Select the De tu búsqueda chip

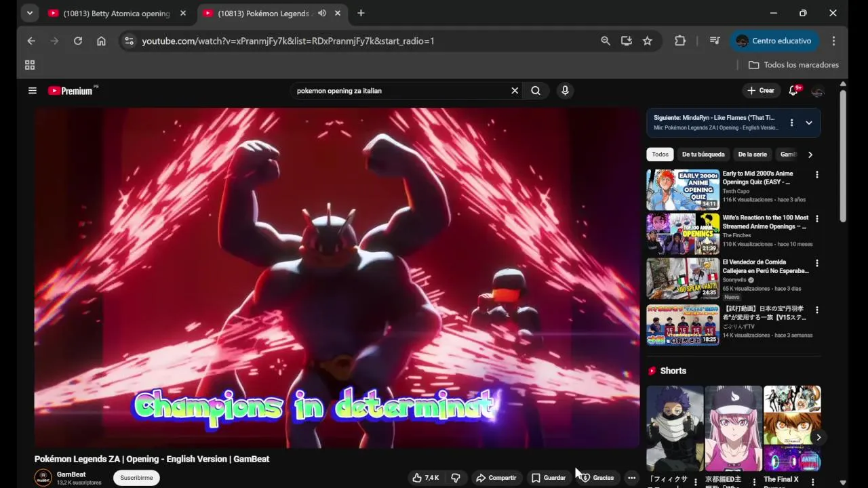point(703,155)
